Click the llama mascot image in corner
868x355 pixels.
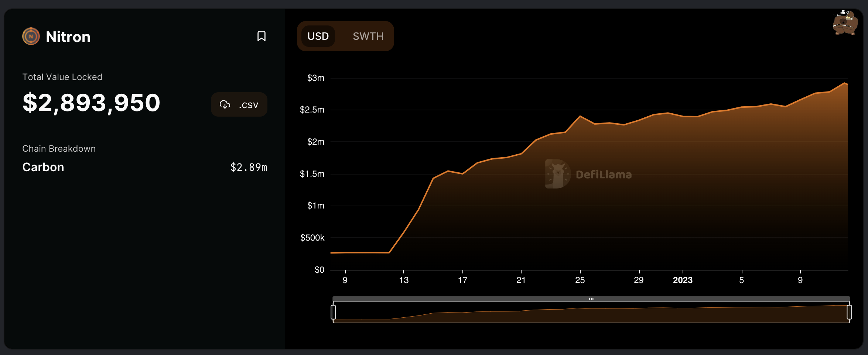[845, 23]
